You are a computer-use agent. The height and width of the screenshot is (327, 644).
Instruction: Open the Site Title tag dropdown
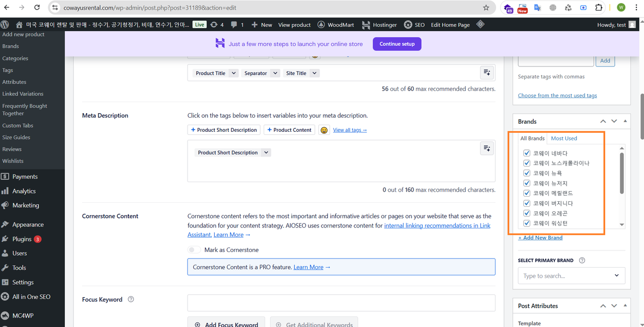pyautogui.click(x=314, y=73)
